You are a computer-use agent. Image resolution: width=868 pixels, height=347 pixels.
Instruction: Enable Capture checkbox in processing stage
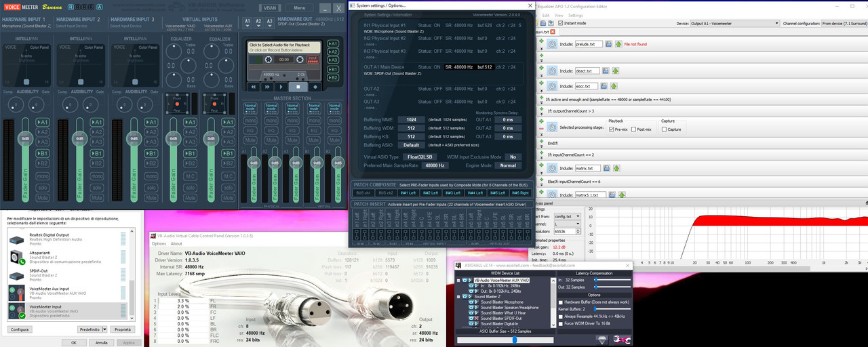point(665,129)
